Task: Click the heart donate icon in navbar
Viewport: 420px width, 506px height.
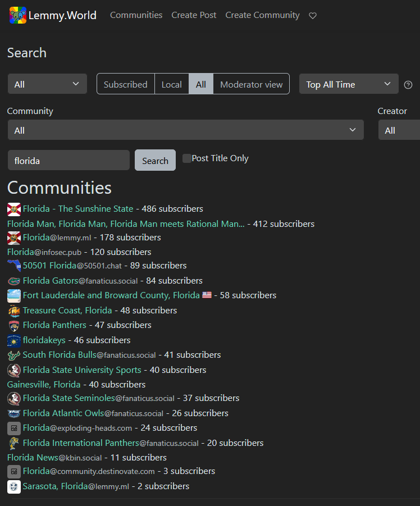Action: 313,16
